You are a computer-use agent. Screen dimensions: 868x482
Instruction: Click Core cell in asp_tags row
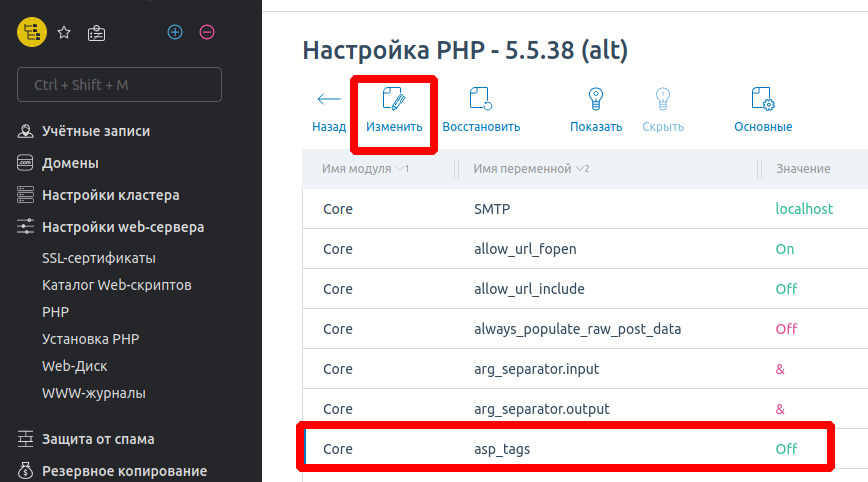(338, 449)
